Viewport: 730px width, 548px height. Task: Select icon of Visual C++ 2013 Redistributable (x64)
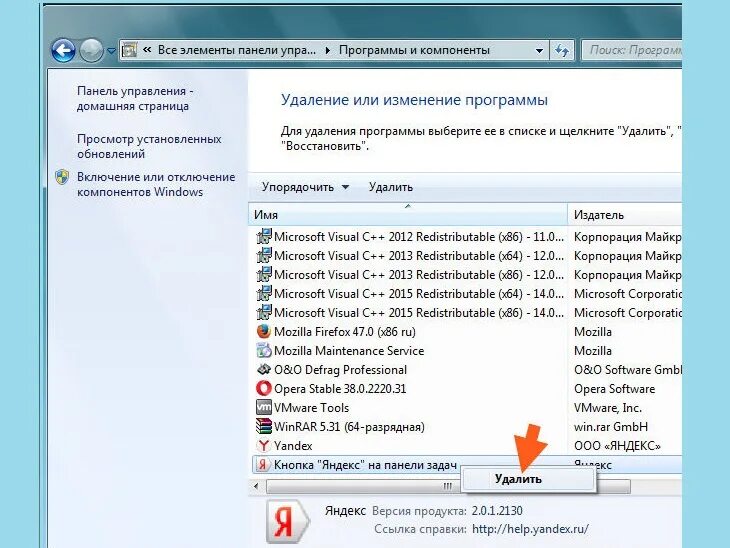click(x=264, y=256)
